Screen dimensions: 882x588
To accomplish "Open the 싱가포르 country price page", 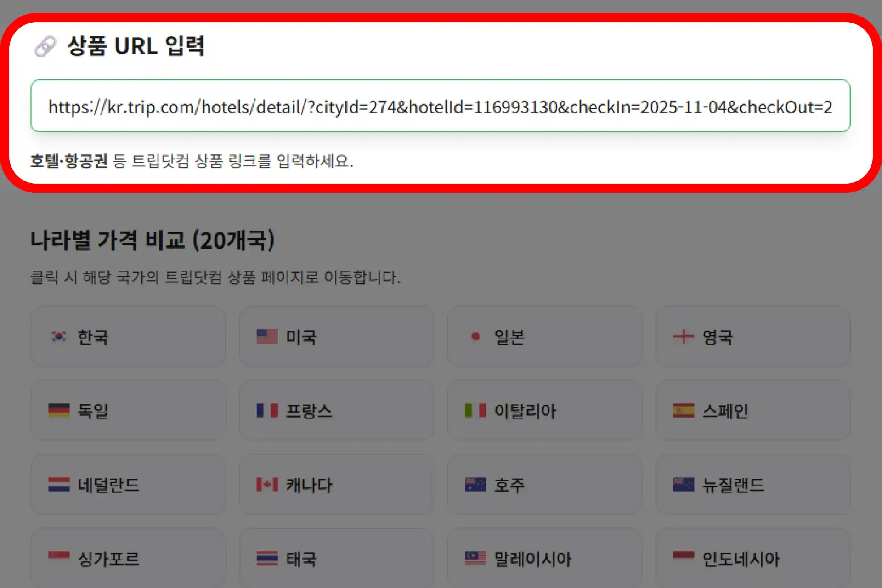I will pos(127,559).
